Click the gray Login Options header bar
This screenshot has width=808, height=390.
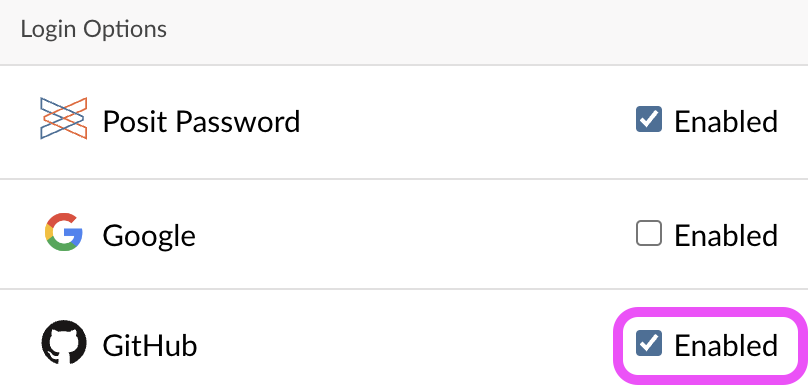[404, 32]
